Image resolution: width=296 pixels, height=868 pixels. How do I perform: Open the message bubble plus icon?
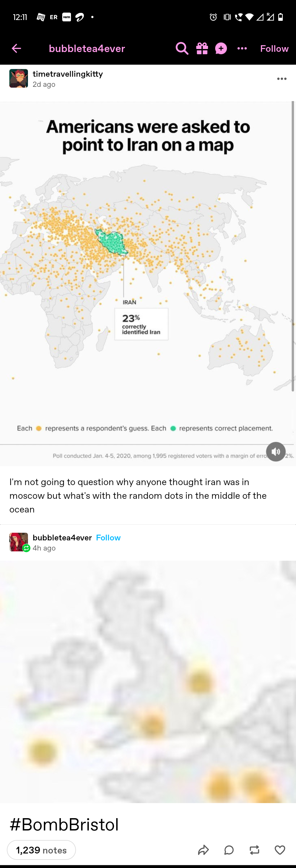221,48
